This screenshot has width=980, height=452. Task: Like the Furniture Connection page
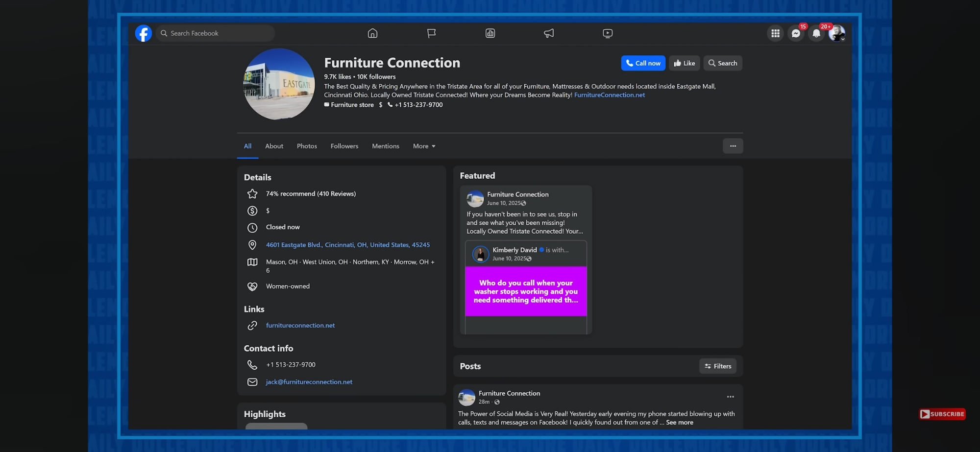[x=684, y=63]
